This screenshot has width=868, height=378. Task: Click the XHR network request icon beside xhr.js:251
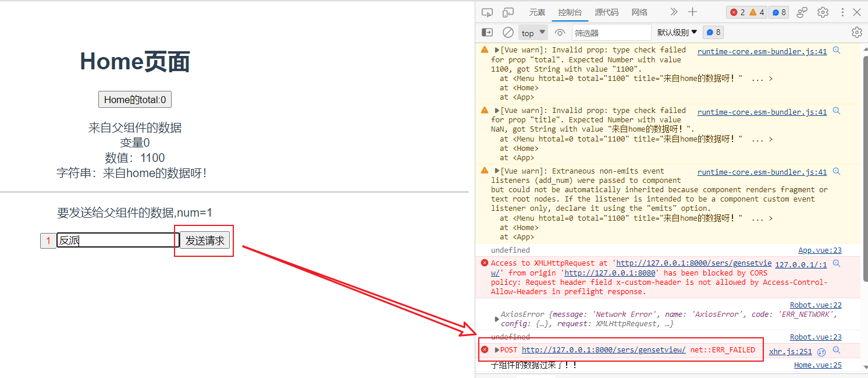point(821,352)
